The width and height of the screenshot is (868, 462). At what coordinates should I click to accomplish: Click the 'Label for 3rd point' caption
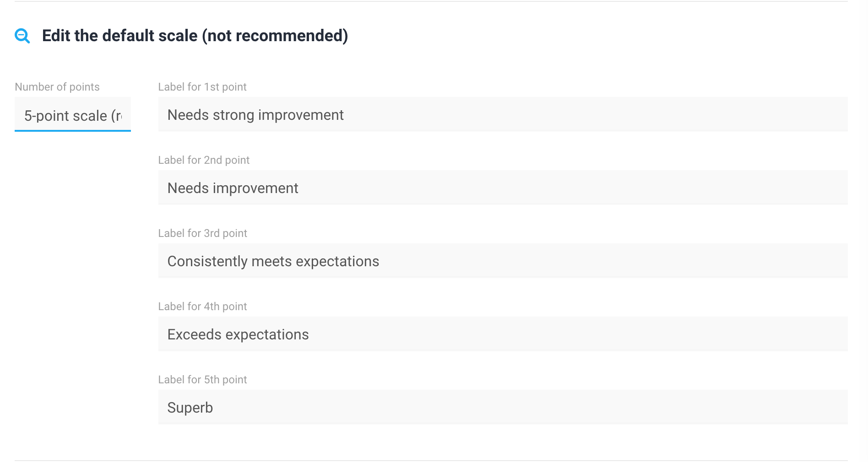click(202, 233)
